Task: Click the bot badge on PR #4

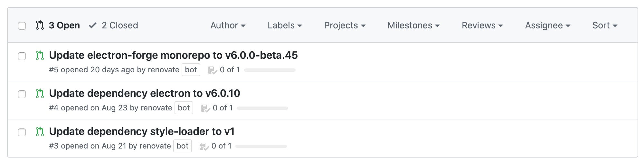Action: [x=184, y=108]
